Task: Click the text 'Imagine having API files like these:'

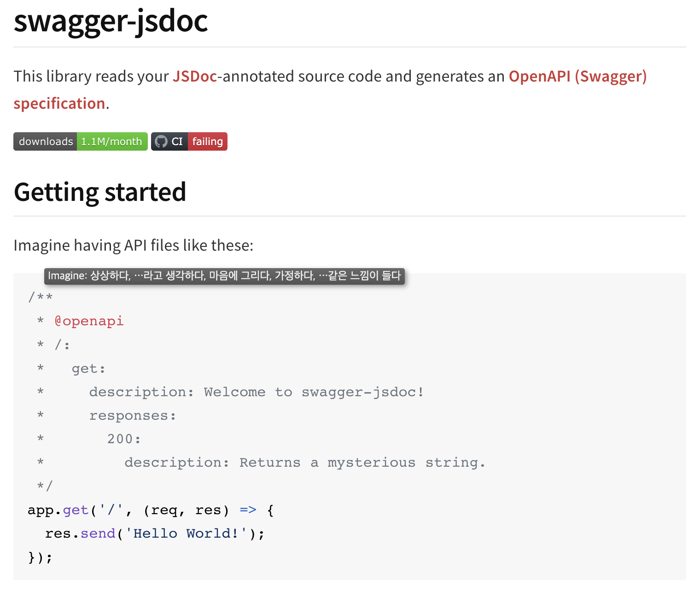Action: (x=134, y=245)
